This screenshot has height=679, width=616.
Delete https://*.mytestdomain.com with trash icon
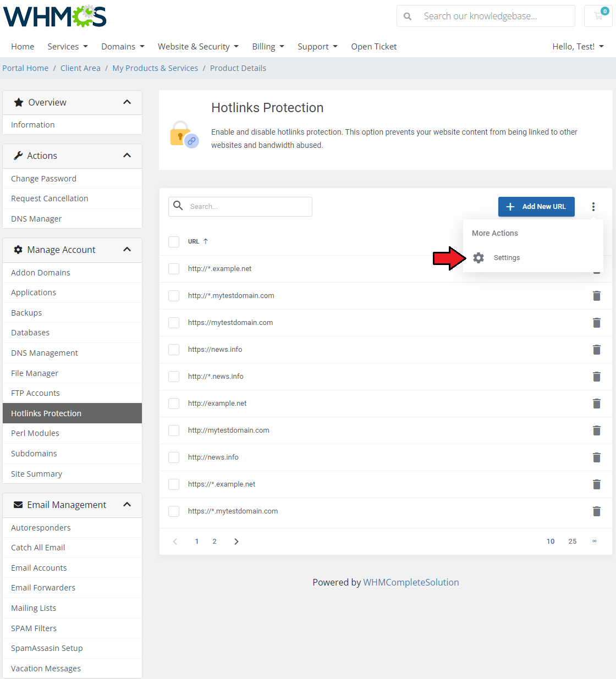[x=597, y=511]
